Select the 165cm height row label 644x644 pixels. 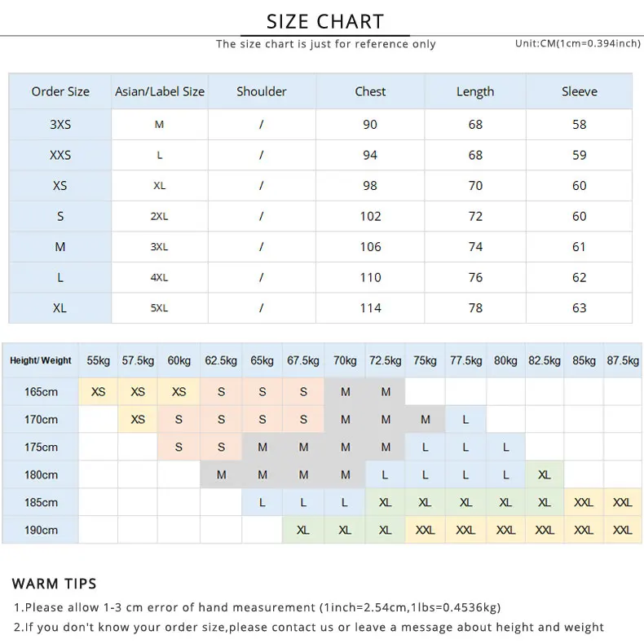(x=40, y=392)
